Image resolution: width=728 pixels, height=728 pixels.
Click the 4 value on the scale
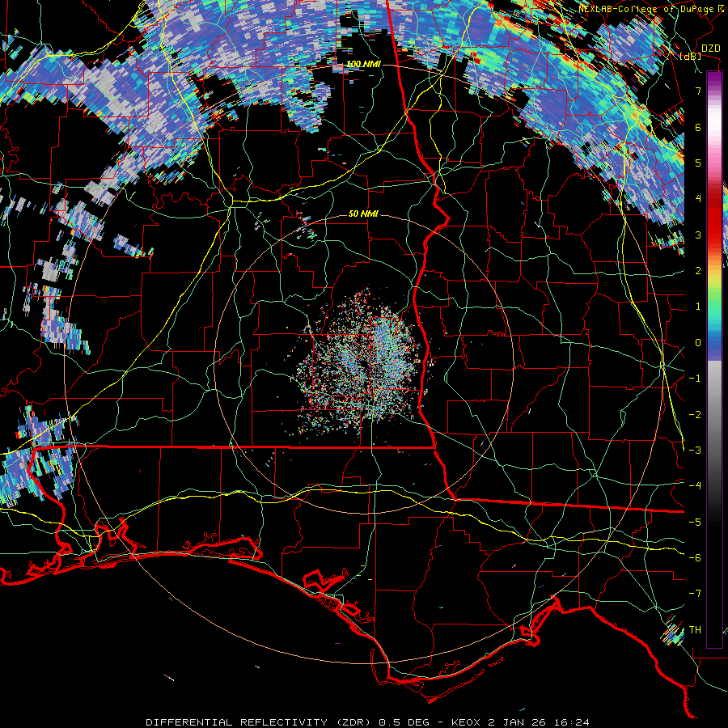coord(698,199)
